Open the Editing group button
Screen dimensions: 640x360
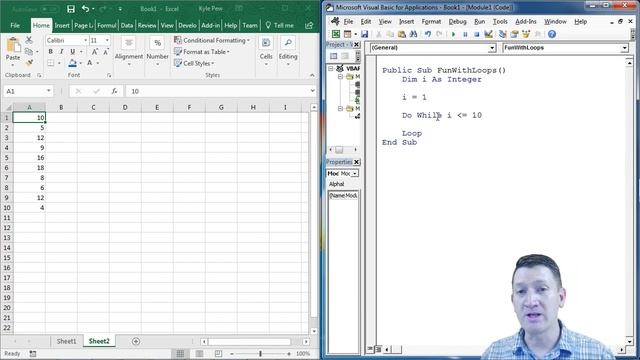[288, 52]
